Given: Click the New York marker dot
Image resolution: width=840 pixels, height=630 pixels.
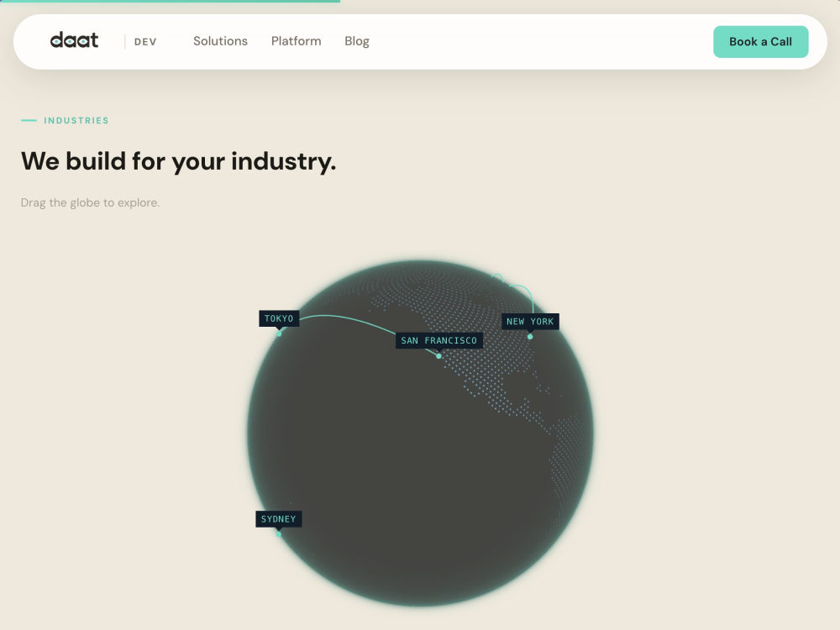Looking at the screenshot, I should click(x=530, y=337).
